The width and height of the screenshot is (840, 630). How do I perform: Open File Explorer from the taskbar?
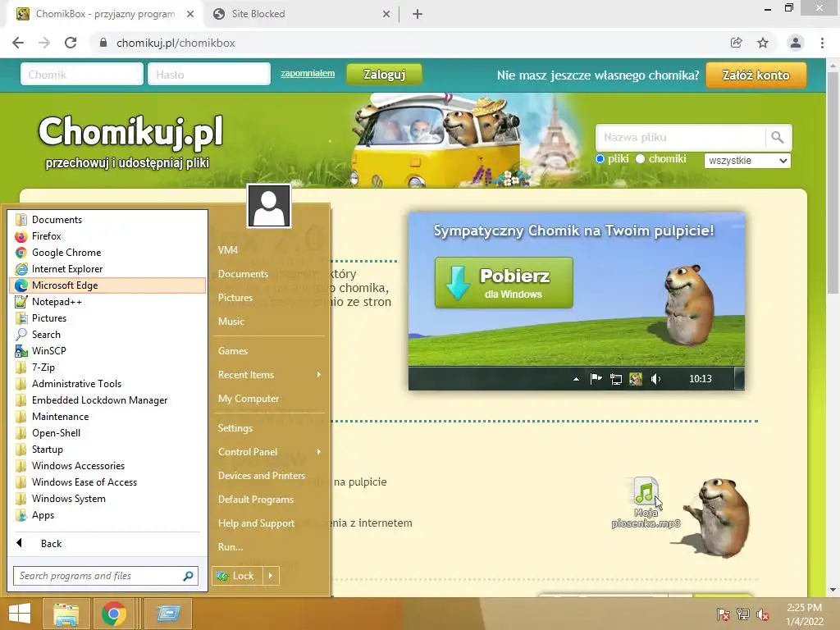click(66, 614)
